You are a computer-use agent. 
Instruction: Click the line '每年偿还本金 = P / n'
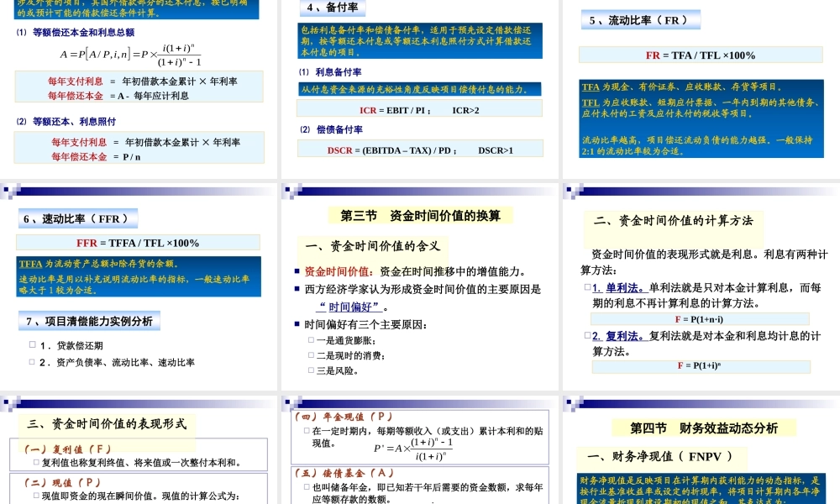click(96, 157)
